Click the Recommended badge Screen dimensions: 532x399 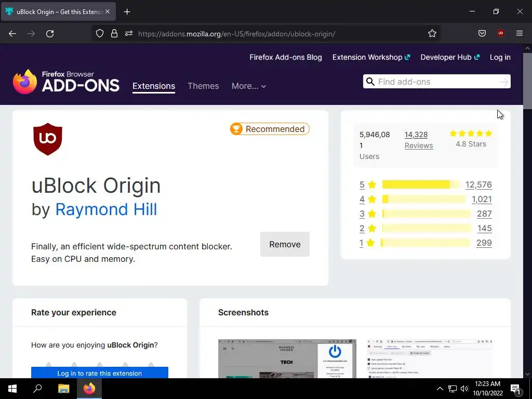[270, 129]
